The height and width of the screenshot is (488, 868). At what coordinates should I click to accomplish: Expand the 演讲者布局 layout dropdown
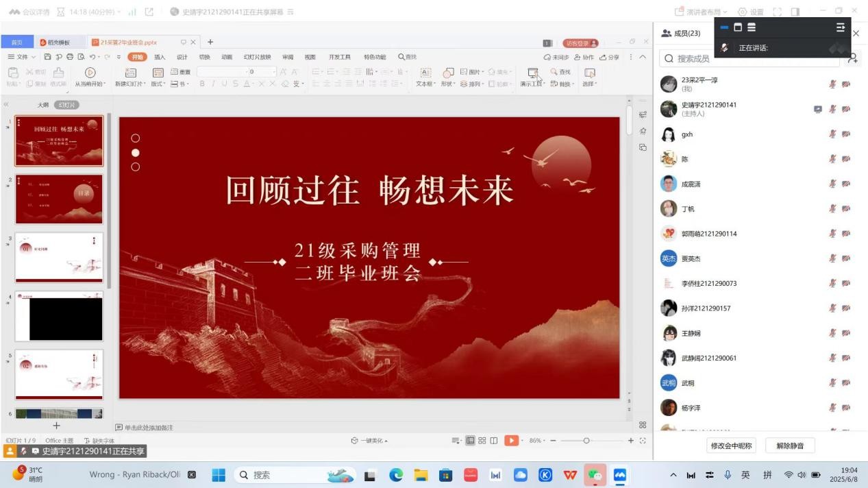pos(702,12)
